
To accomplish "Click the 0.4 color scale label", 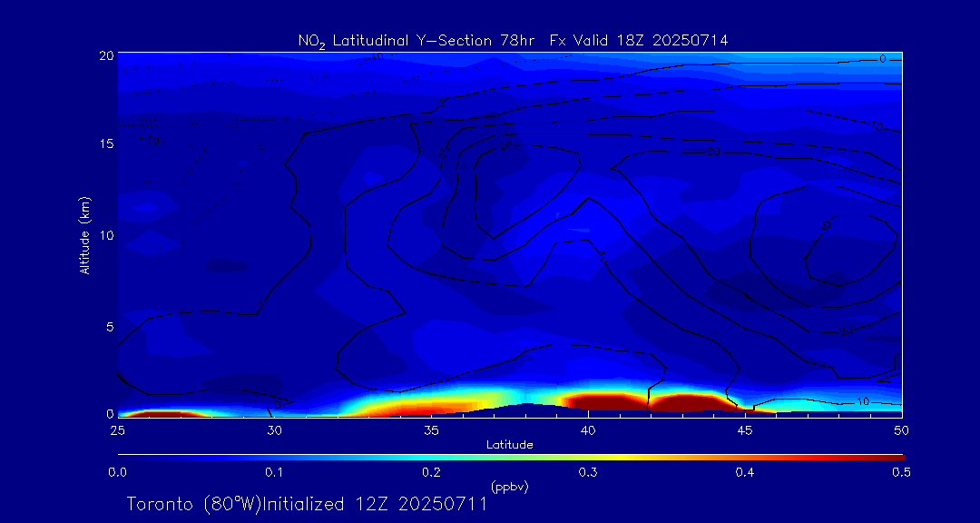I will (x=744, y=473).
